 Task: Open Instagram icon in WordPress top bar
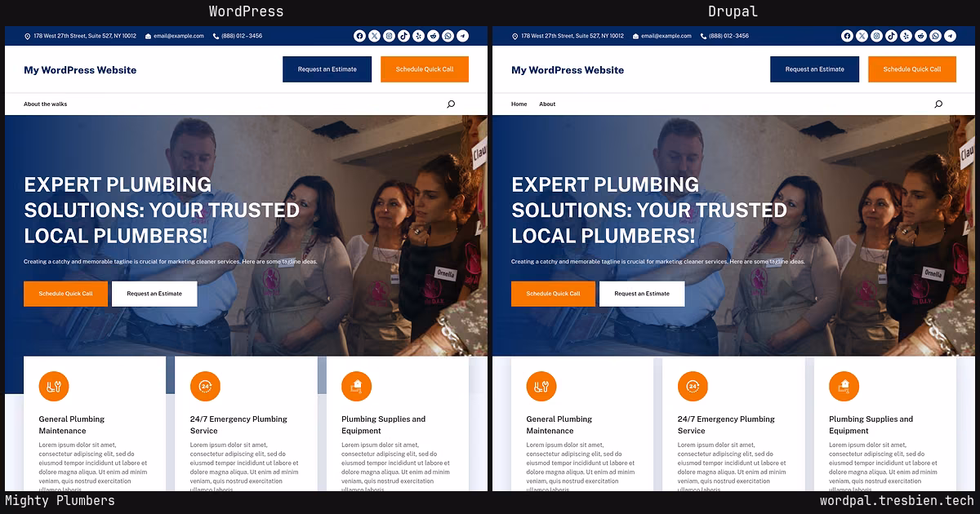click(x=389, y=36)
